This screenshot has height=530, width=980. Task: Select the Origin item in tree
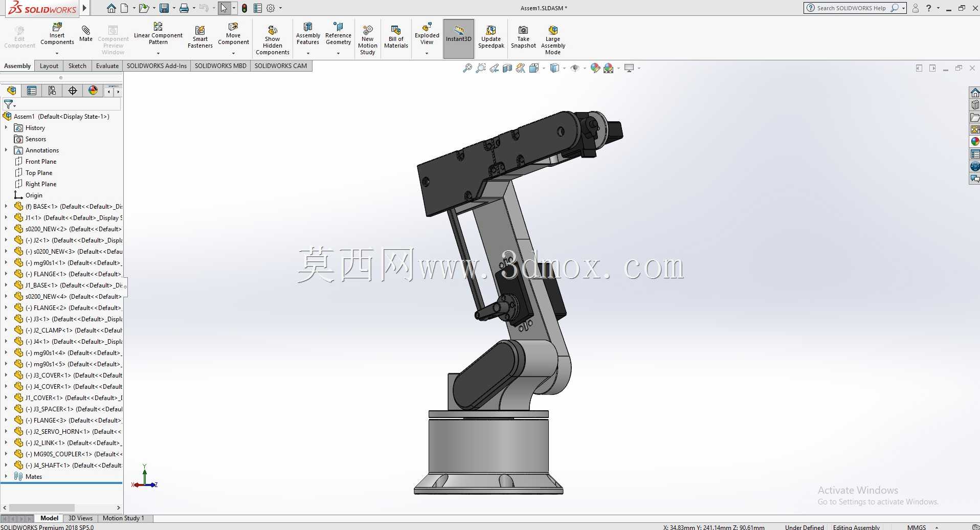(x=34, y=195)
